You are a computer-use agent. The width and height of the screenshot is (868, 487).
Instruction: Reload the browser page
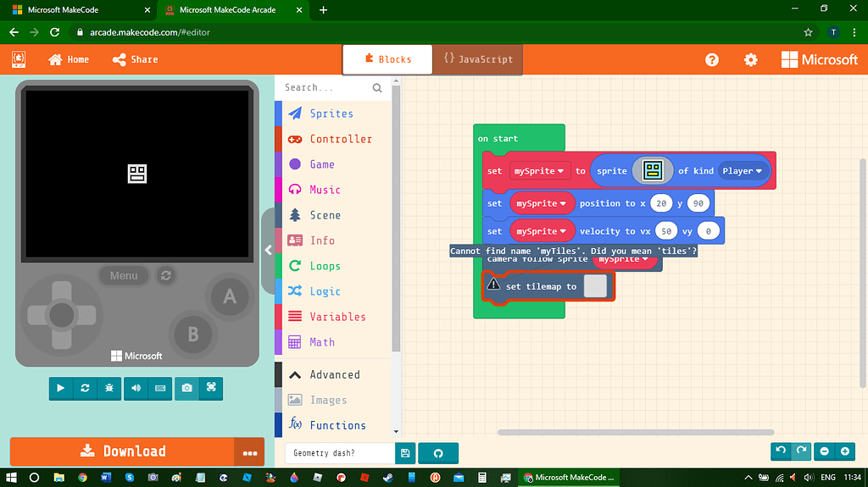pyautogui.click(x=55, y=32)
